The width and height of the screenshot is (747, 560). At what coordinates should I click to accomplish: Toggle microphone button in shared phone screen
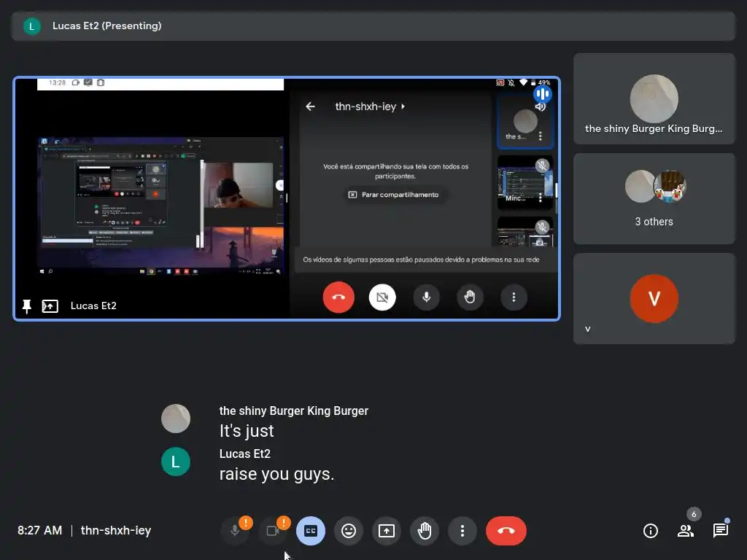point(426,297)
